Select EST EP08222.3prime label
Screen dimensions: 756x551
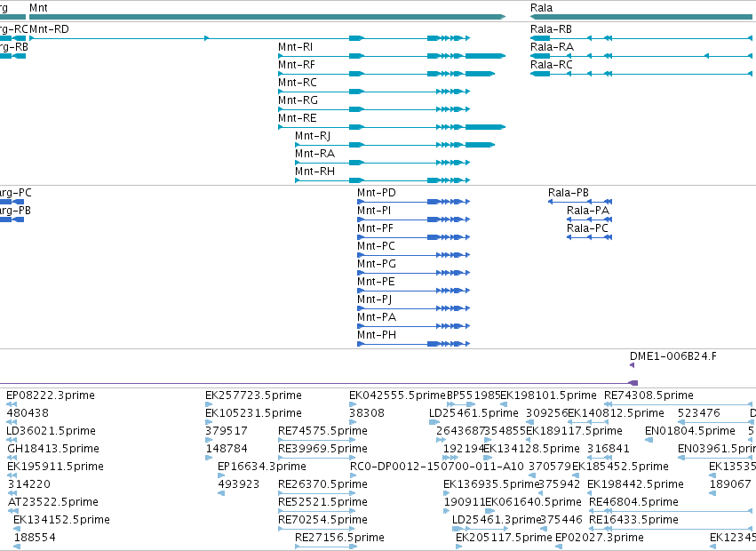(51, 395)
